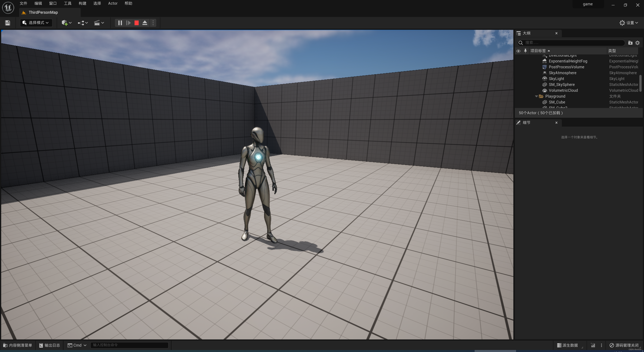This screenshot has width=644, height=352.
Task: Open the 设置 settings dropdown
Action: (629, 23)
